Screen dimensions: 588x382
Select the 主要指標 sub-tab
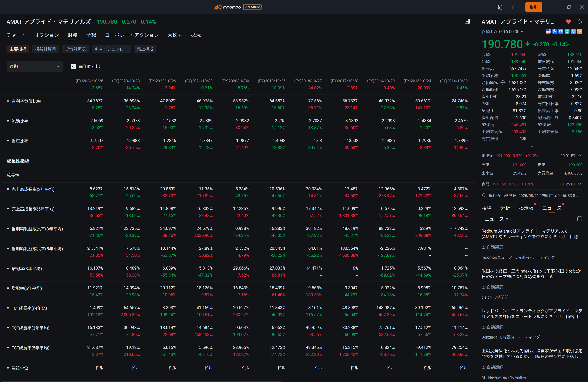coord(18,49)
